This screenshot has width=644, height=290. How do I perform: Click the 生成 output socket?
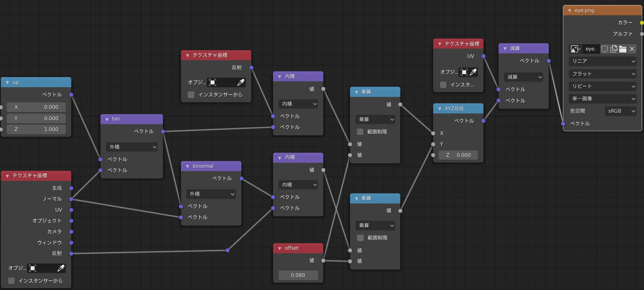71,188
